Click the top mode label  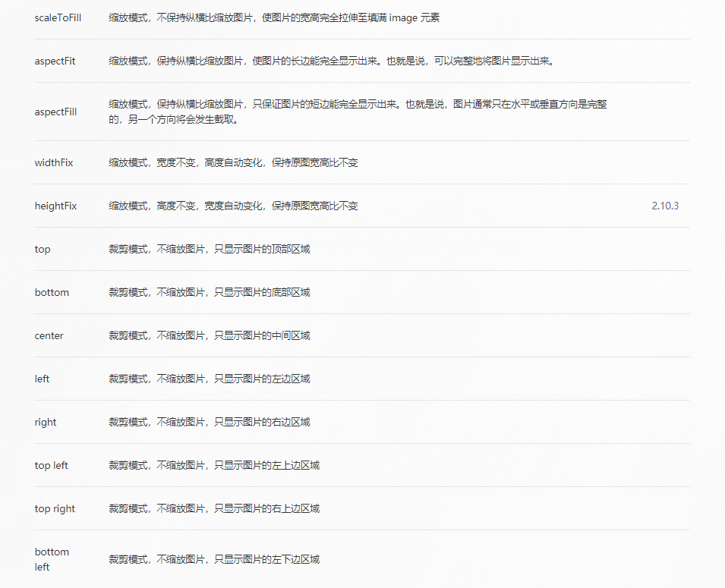click(42, 249)
